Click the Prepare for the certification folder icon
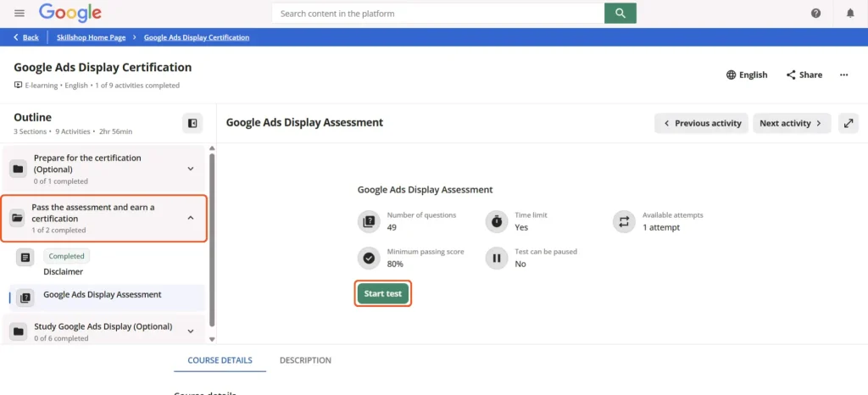 [x=19, y=169]
